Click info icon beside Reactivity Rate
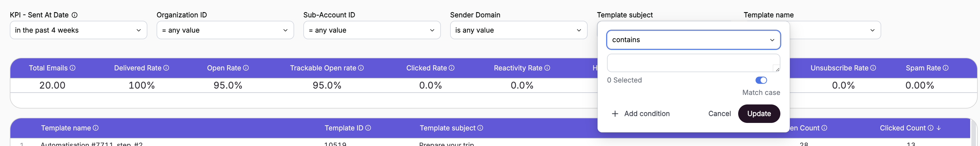The image size is (980, 146). tap(547, 68)
